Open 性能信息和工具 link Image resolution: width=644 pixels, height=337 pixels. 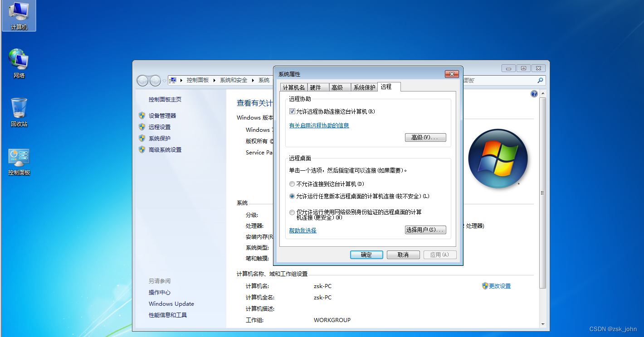pyautogui.click(x=168, y=315)
